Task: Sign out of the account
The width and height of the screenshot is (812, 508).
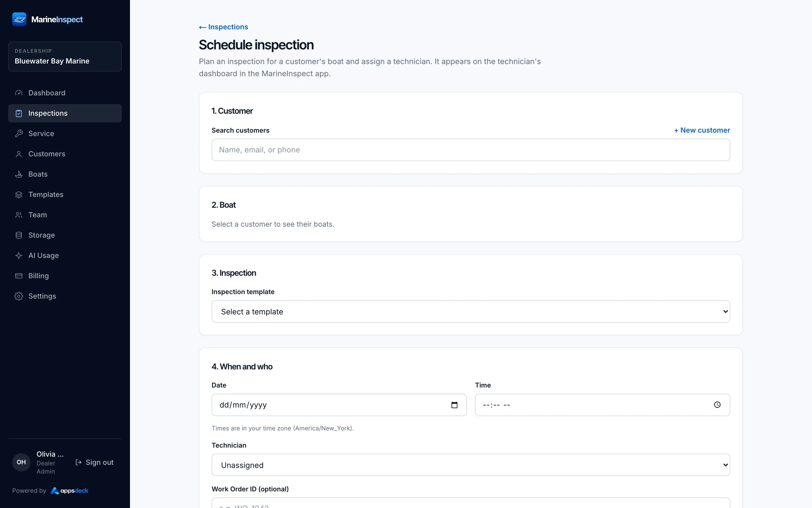Action: 95,462
